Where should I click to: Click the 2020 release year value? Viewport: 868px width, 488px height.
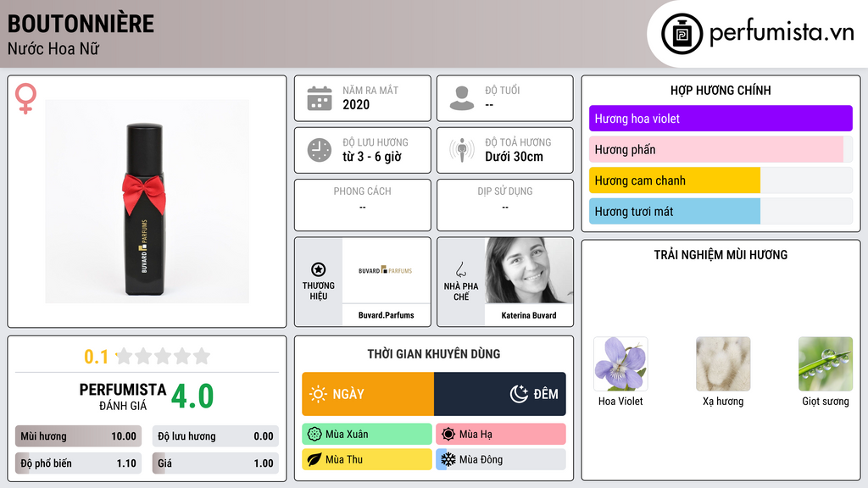356,104
